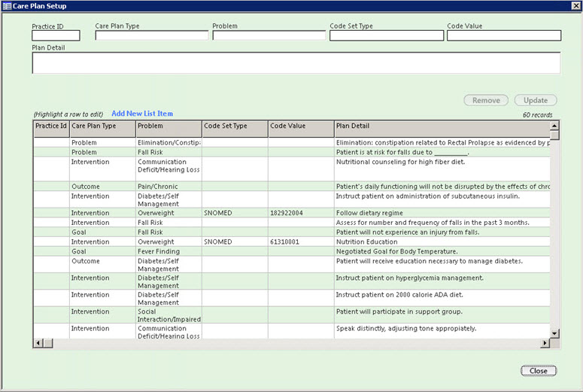Click the Plan Detail column header in grid

442,129
